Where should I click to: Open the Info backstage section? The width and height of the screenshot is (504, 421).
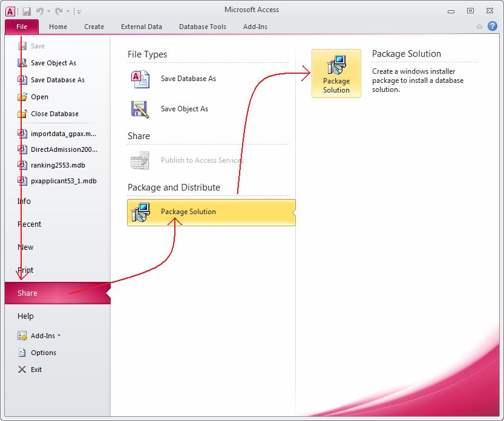coord(24,201)
